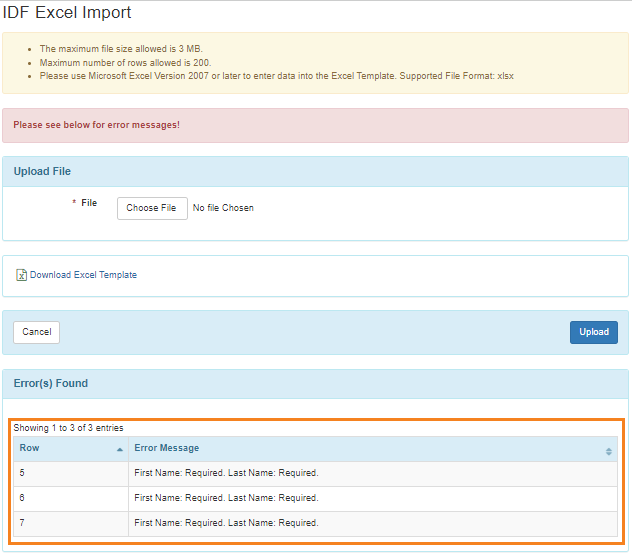Image resolution: width=632 pixels, height=554 pixels.
Task: Click the error message for row 7
Action: [373, 523]
